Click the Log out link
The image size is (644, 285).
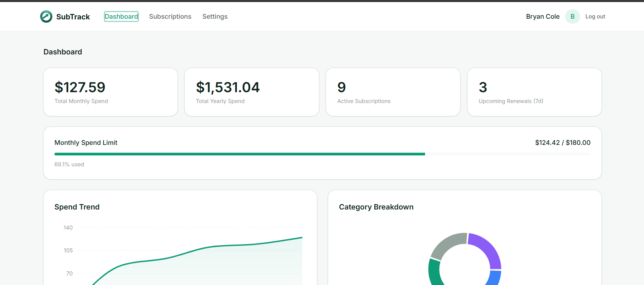click(x=595, y=16)
